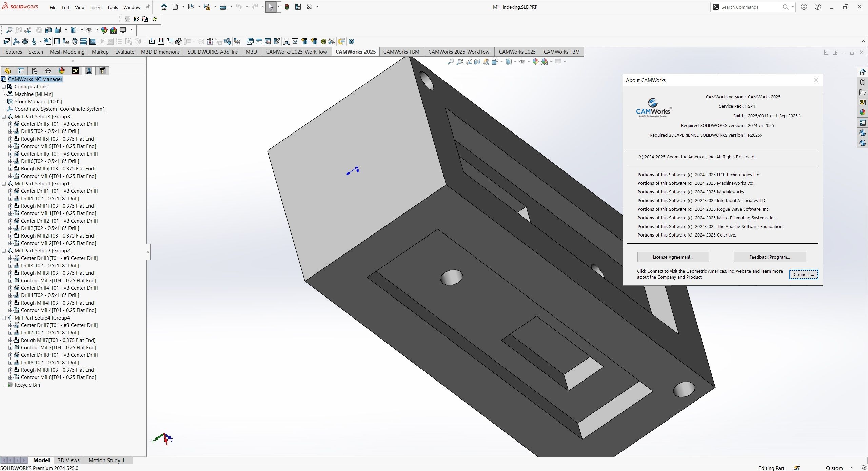Image resolution: width=868 pixels, height=471 pixels.
Task: Expand the Center Drill5 operation node
Action: 10,124
